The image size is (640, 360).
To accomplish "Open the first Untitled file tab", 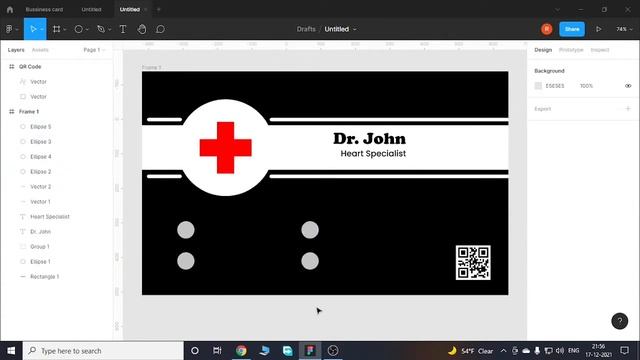I will tap(91, 9).
